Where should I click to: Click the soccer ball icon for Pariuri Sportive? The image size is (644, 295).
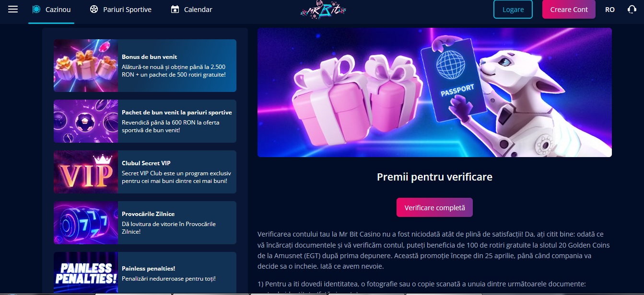coord(94,9)
